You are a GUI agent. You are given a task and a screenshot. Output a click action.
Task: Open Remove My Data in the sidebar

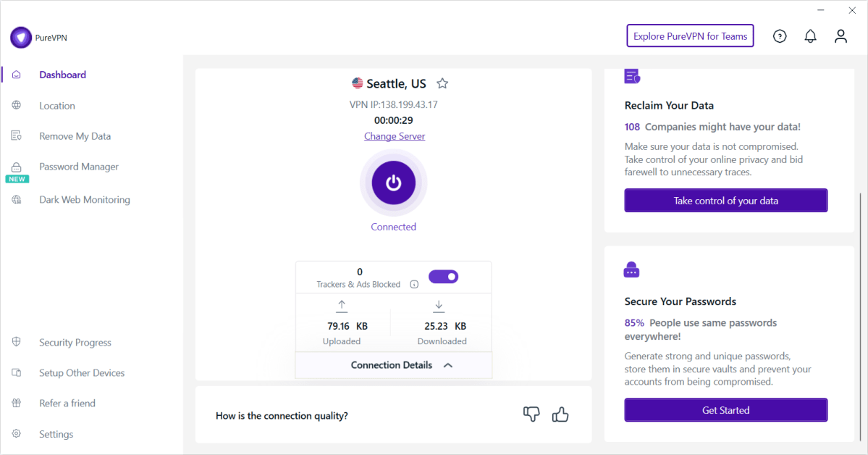click(x=75, y=136)
